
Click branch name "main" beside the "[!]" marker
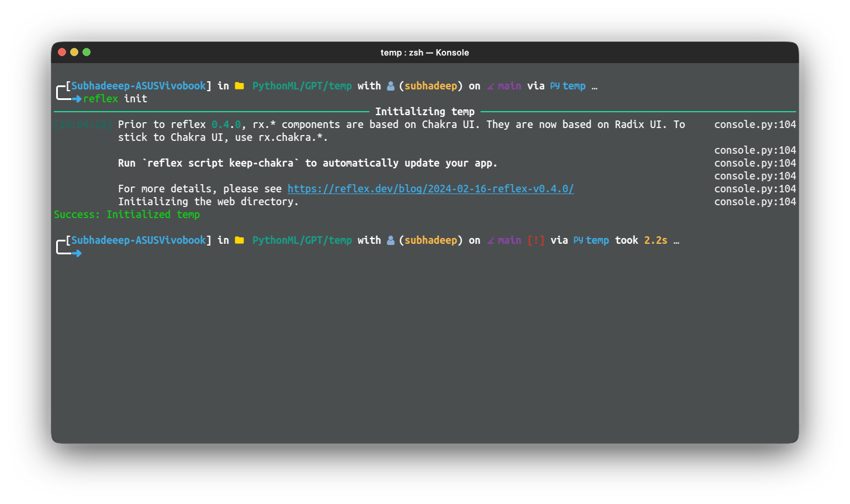(510, 240)
